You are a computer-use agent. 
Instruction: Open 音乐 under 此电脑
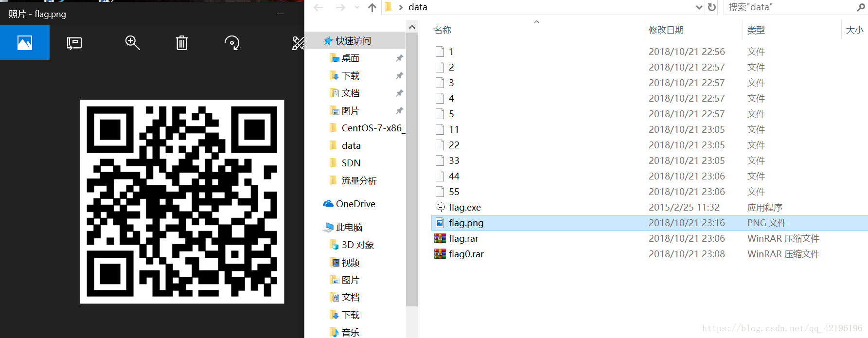[x=351, y=333]
